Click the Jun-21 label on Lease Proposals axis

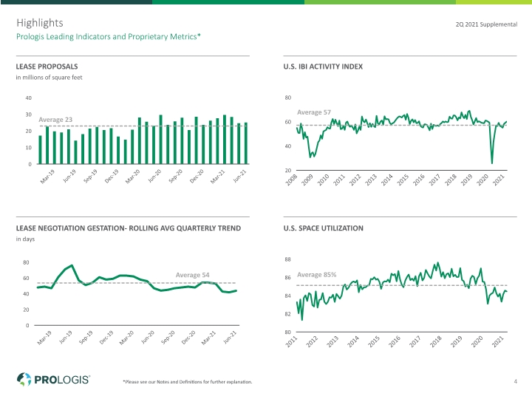pyautogui.click(x=239, y=176)
